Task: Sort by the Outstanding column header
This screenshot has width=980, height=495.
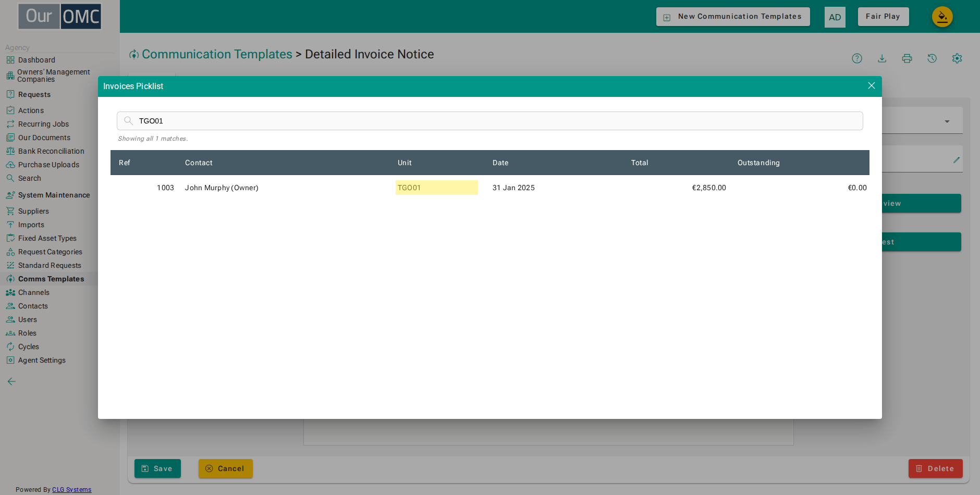Action: (x=758, y=163)
